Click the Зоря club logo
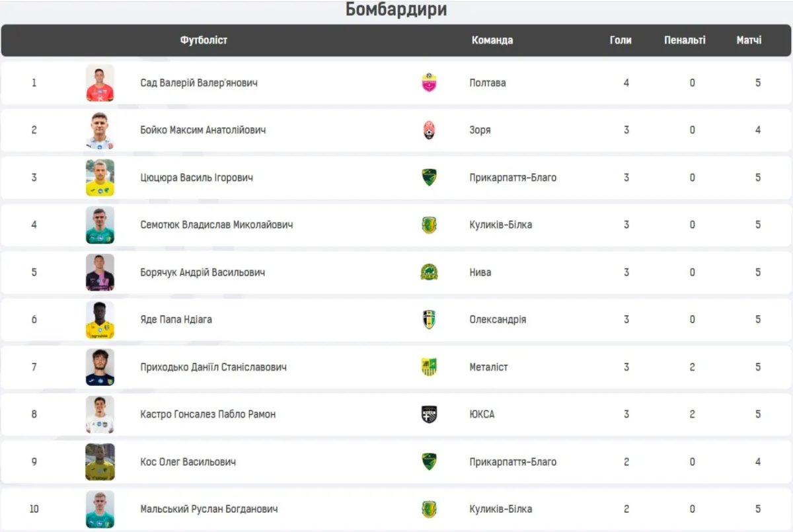 (429, 130)
